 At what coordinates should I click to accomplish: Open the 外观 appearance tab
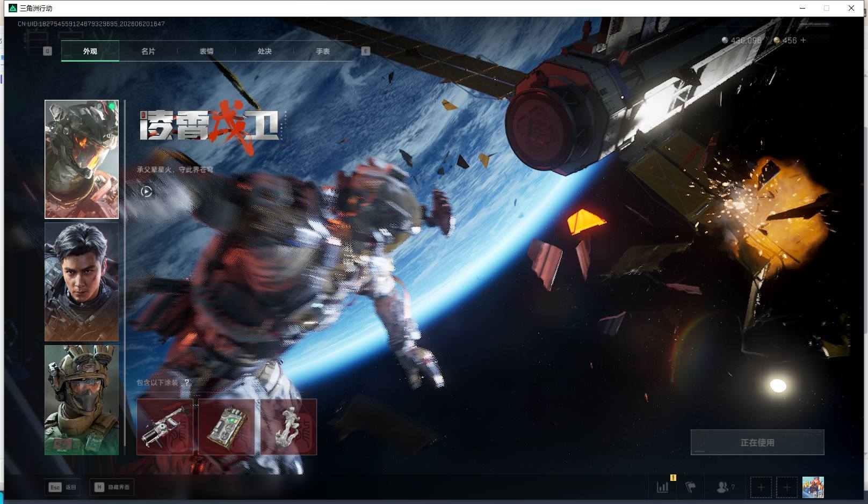click(x=90, y=52)
